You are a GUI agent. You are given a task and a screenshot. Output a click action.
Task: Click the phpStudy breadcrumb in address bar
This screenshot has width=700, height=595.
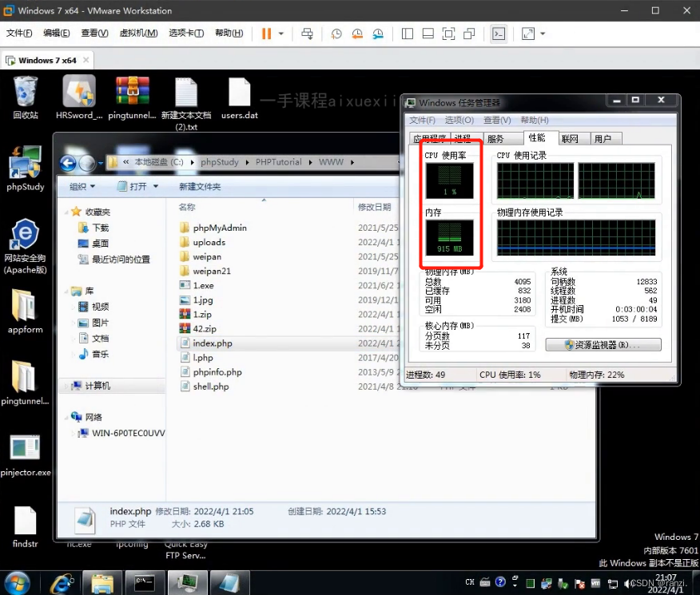click(x=219, y=162)
